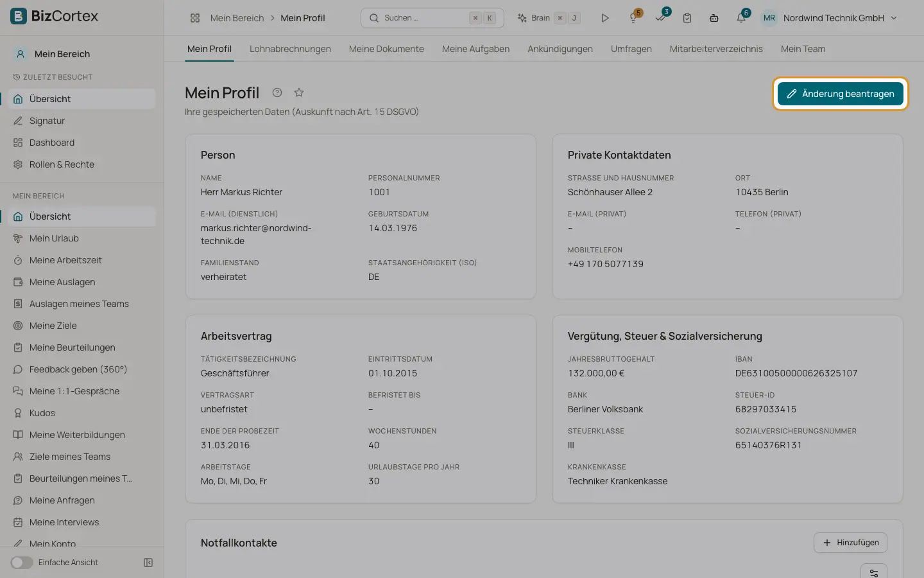The image size is (924, 578).
Task: Switch to the Lohnabrechnungen tab
Action: click(290, 49)
